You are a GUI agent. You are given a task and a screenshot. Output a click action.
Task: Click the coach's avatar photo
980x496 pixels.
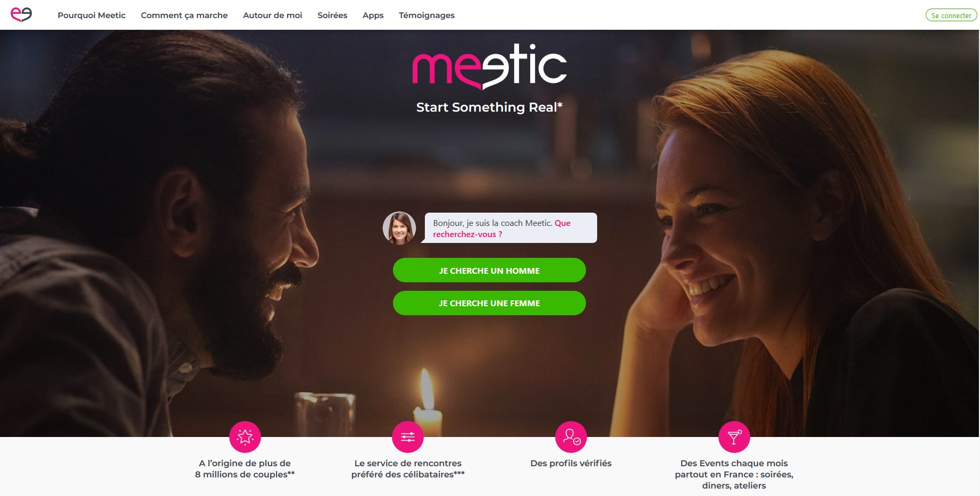[399, 228]
